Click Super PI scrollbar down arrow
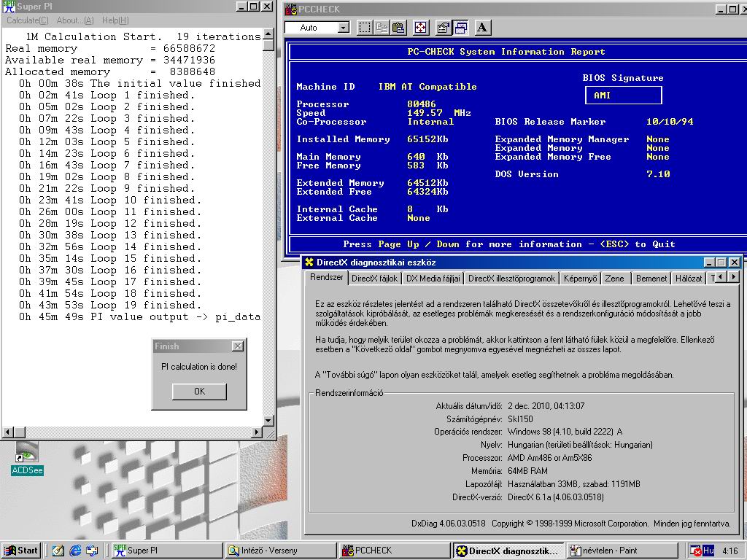747x560 pixels. coord(268,421)
